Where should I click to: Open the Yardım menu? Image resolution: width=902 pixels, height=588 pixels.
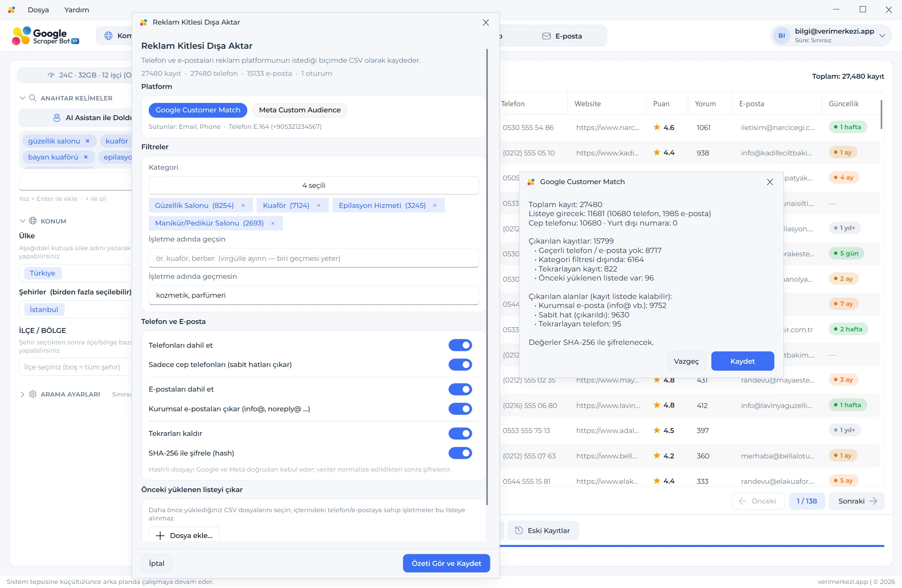[x=77, y=10]
